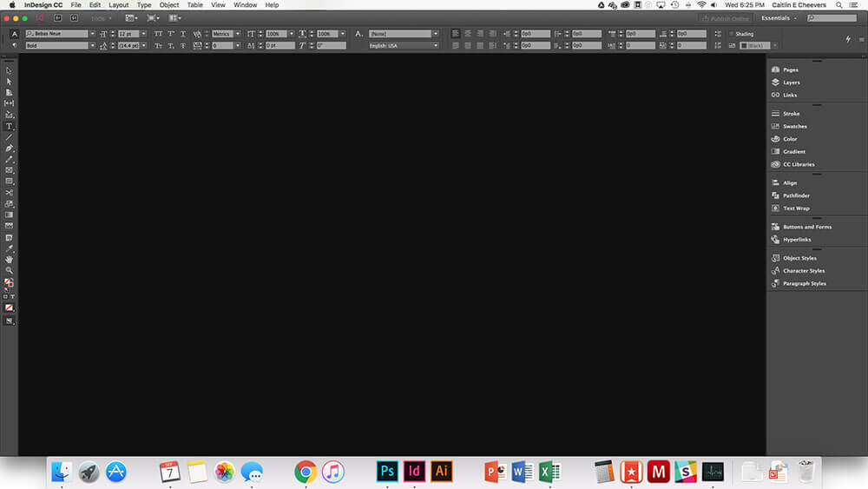This screenshot has height=489, width=868.
Task: Select the Zoom magnifier tool
Action: click(x=9, y=271)
